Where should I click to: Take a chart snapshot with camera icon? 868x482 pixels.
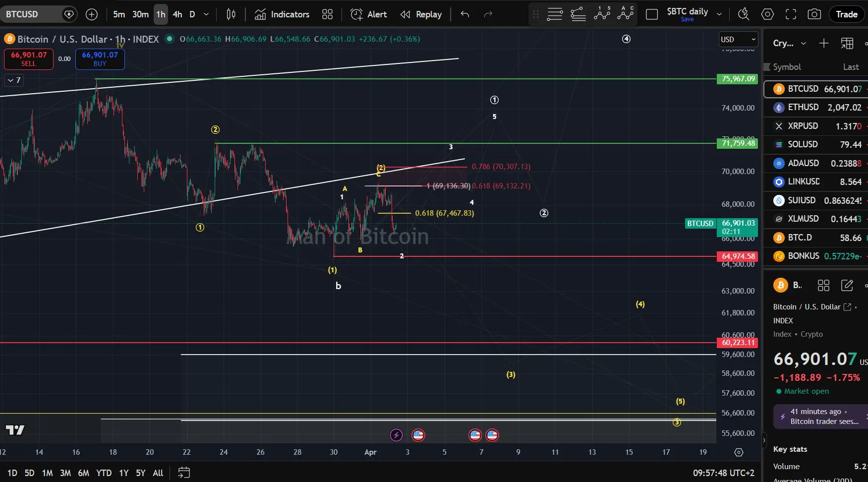814,14
